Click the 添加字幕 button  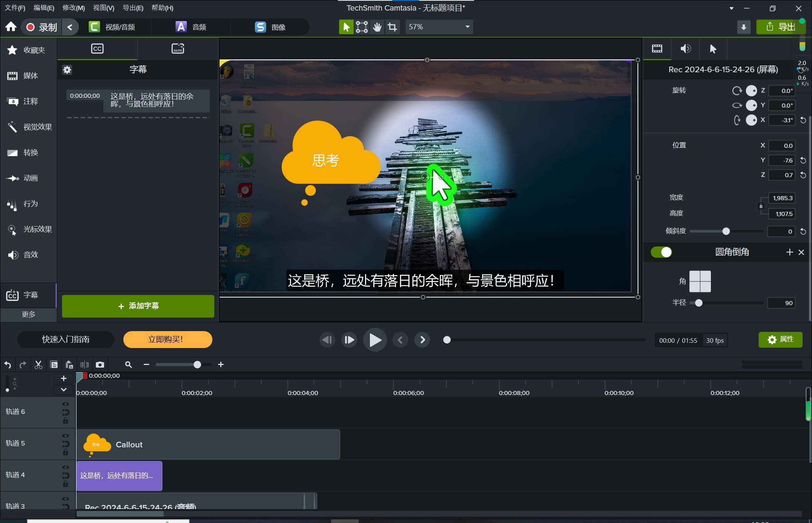(138, 306)
